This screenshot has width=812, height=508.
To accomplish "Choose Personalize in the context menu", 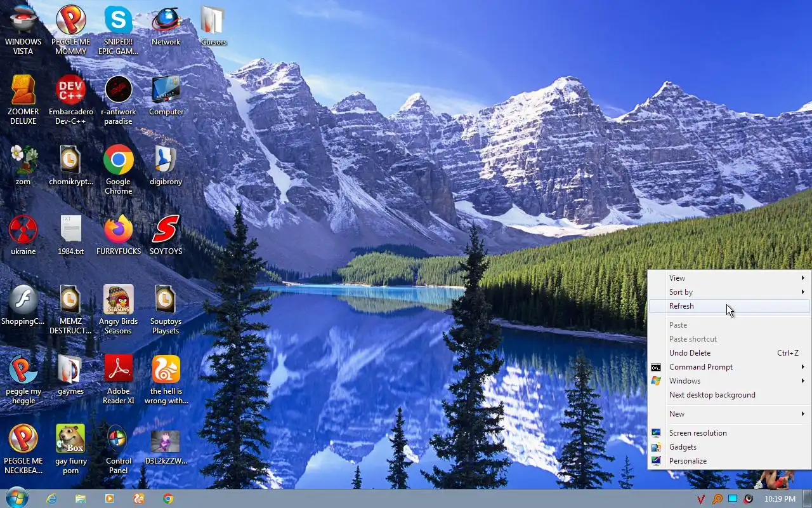I will click(729, 461).
